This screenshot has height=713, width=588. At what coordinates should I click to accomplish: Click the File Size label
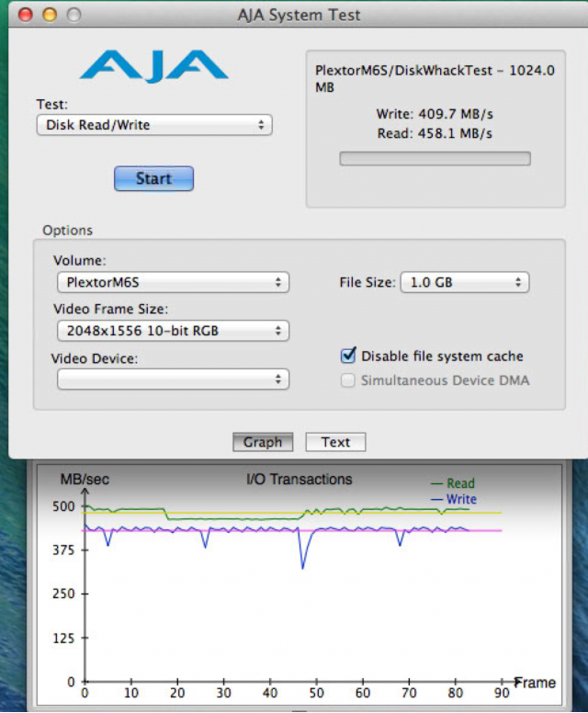click(367, 282)
